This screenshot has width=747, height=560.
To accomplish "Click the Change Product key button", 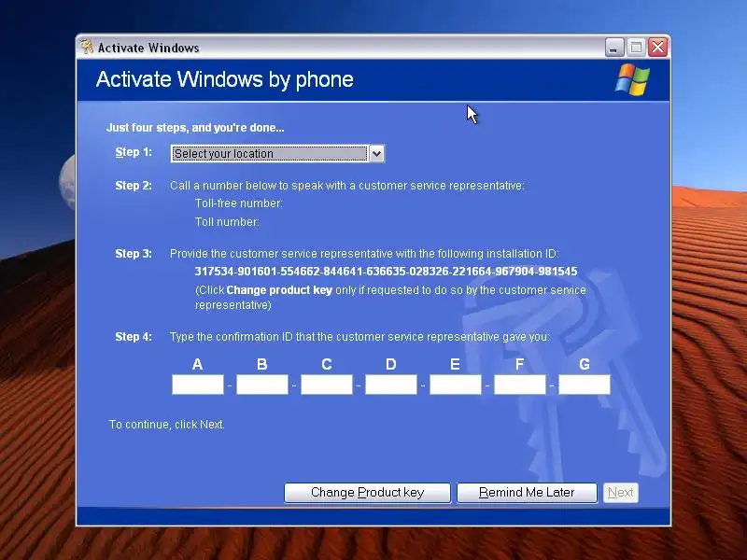I will (367, 493).
